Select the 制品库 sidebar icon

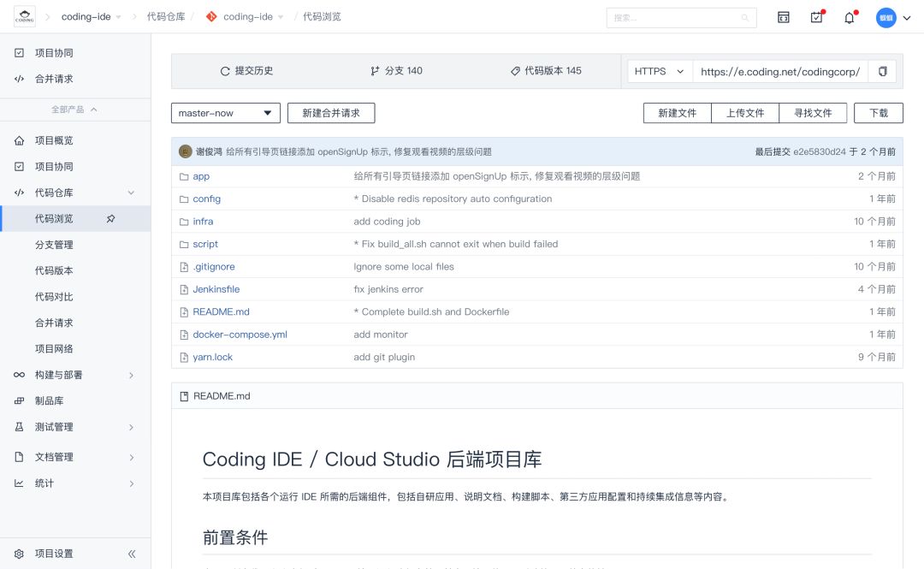pos(19,400)
